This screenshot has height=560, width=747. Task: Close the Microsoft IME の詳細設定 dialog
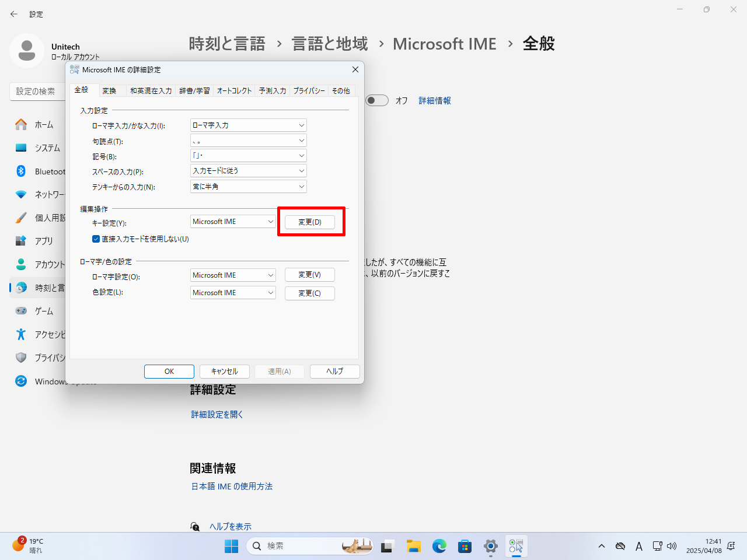[x=355, y=69]
